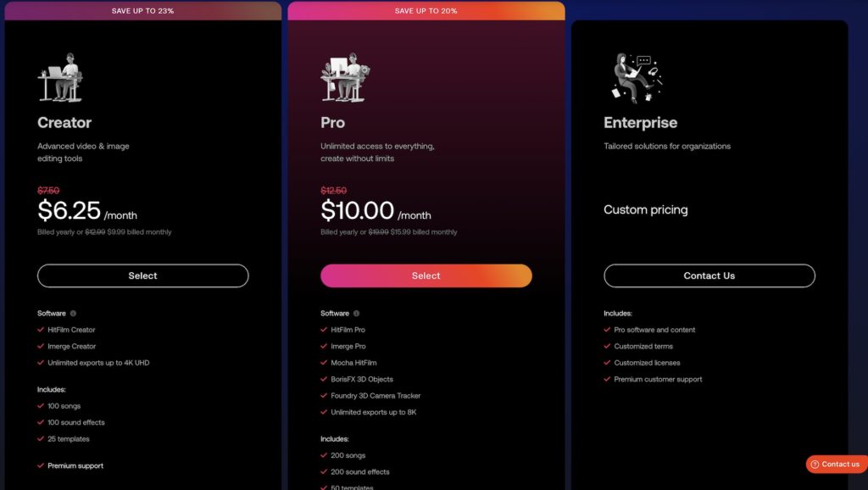
Task: Click the Enterprise plan floating person illustration
Action: point(637,78)
